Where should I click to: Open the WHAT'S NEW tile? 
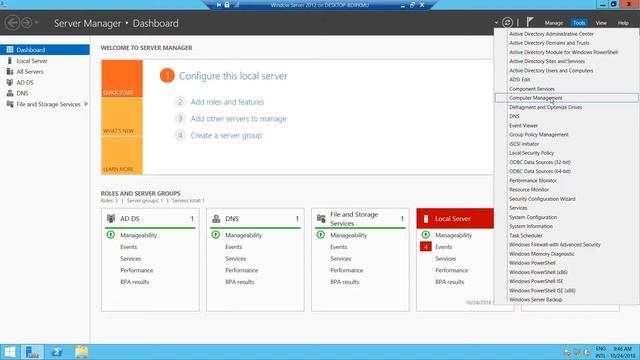point(122,117)
